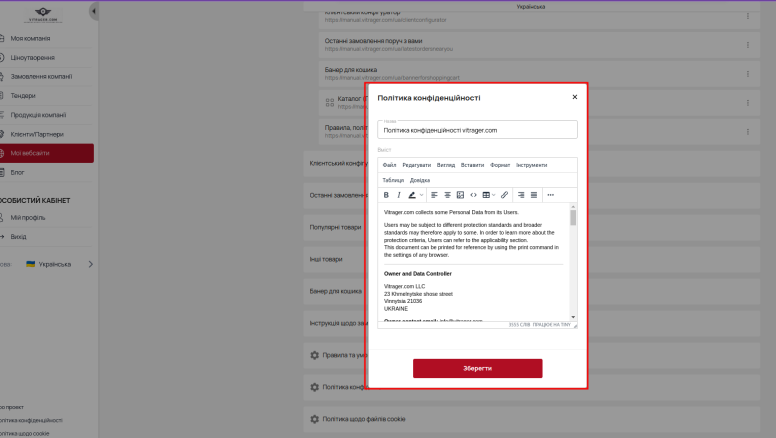Open Моя компанія in the sidebar
The width and height of the screenshot is (776, 438).
(x=30, y=39)
